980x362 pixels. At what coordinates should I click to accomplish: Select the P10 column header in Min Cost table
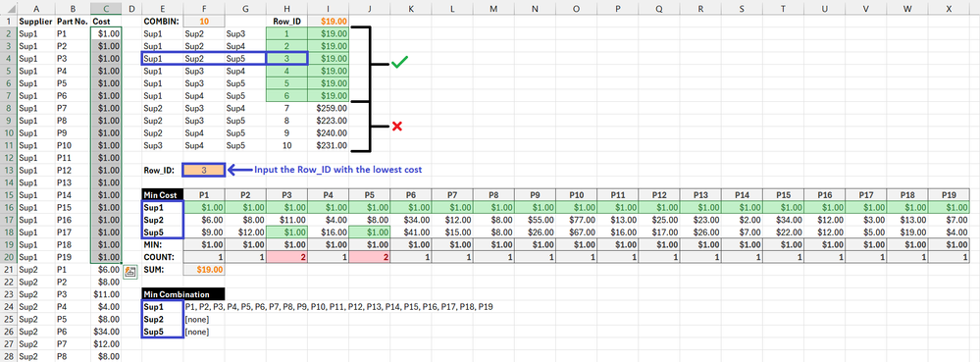pyautogui.click(x=576, y=194)
